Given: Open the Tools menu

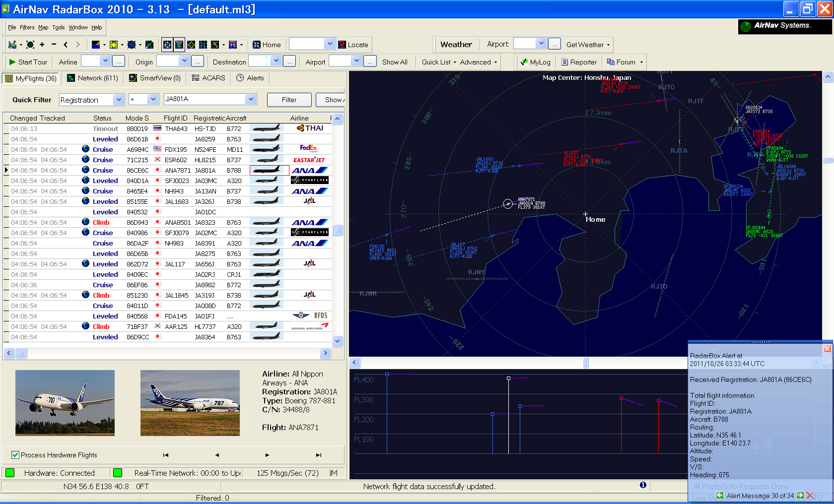Looking at the screenshot, I should [59, 27].
